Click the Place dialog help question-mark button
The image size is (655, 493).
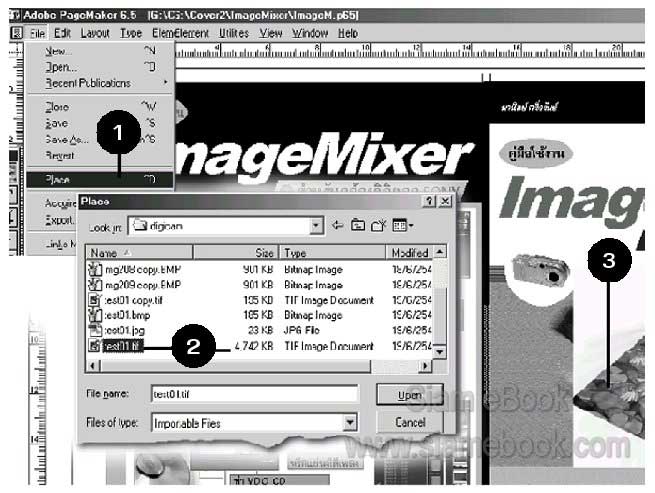[429, 201]
